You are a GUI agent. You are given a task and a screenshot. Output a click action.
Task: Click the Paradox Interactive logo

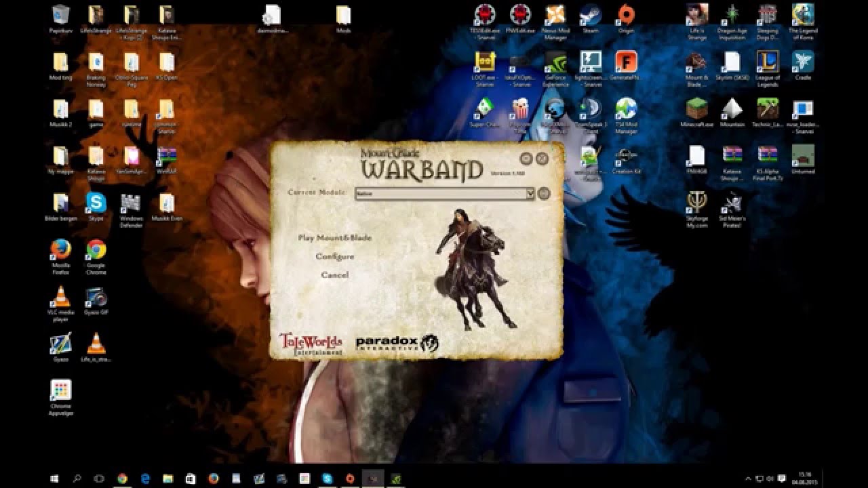click(397, 344)
